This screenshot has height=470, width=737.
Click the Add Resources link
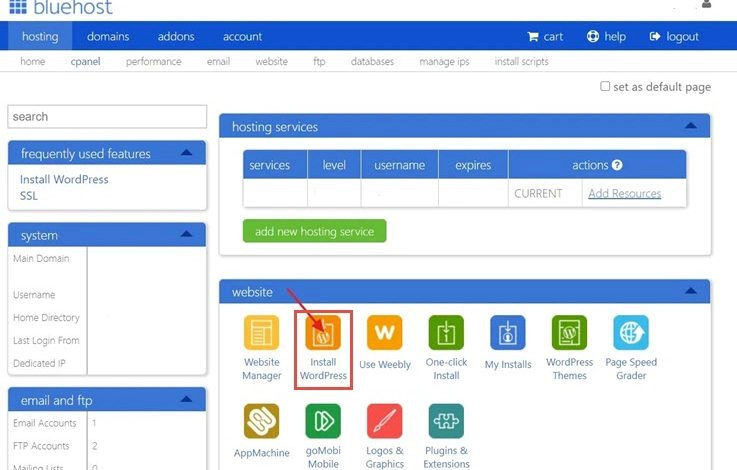(624, 193)
